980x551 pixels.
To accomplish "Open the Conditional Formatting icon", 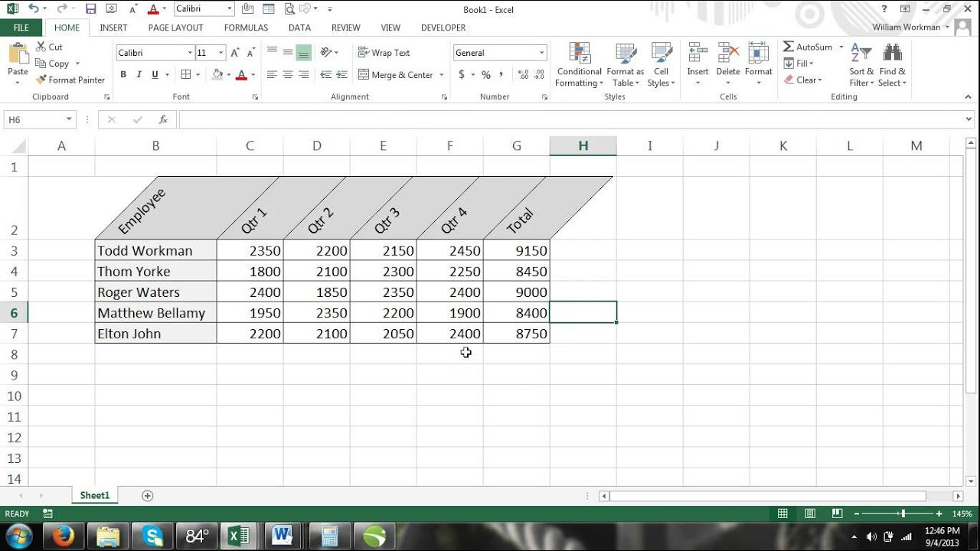I will pos(580,54).
